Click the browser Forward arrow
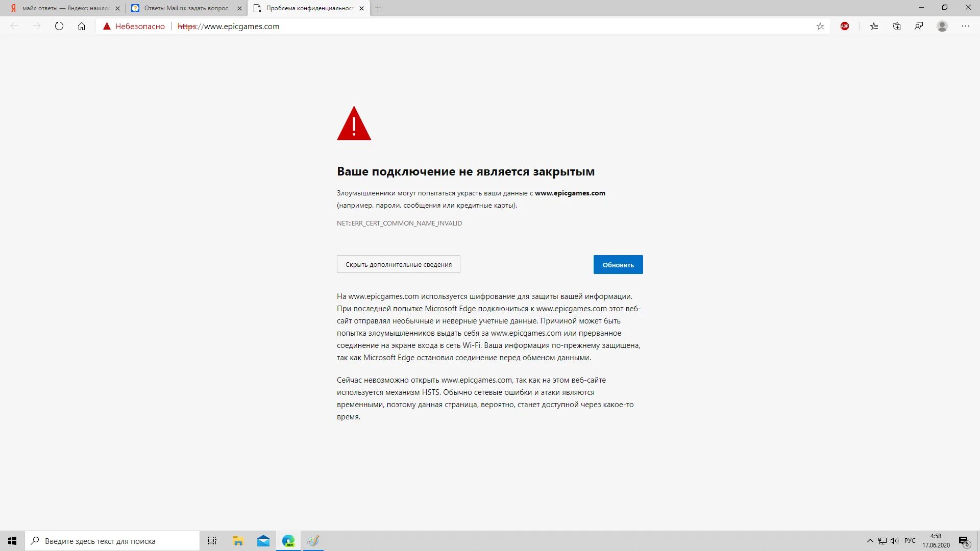The width and height of the screenshot is (980, 551). pos(36,26)
